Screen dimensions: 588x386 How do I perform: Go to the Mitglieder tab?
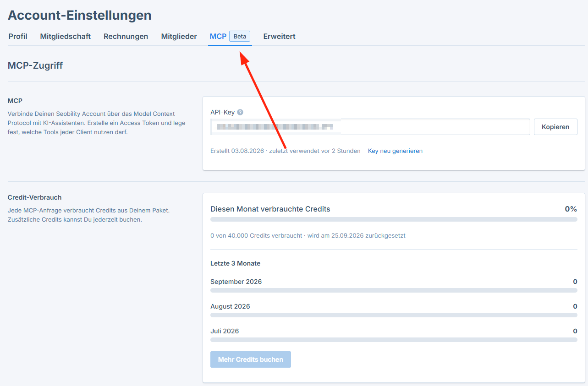point(179,36)
